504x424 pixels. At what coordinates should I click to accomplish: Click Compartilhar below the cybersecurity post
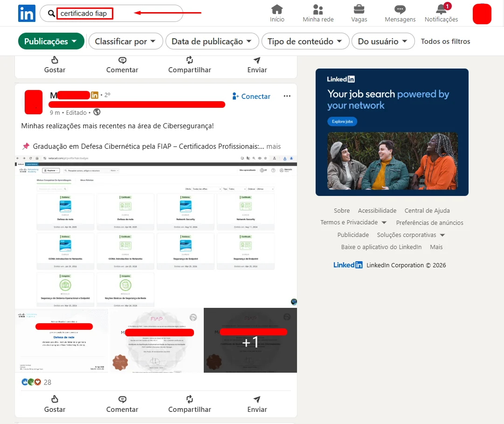(190, 404)
